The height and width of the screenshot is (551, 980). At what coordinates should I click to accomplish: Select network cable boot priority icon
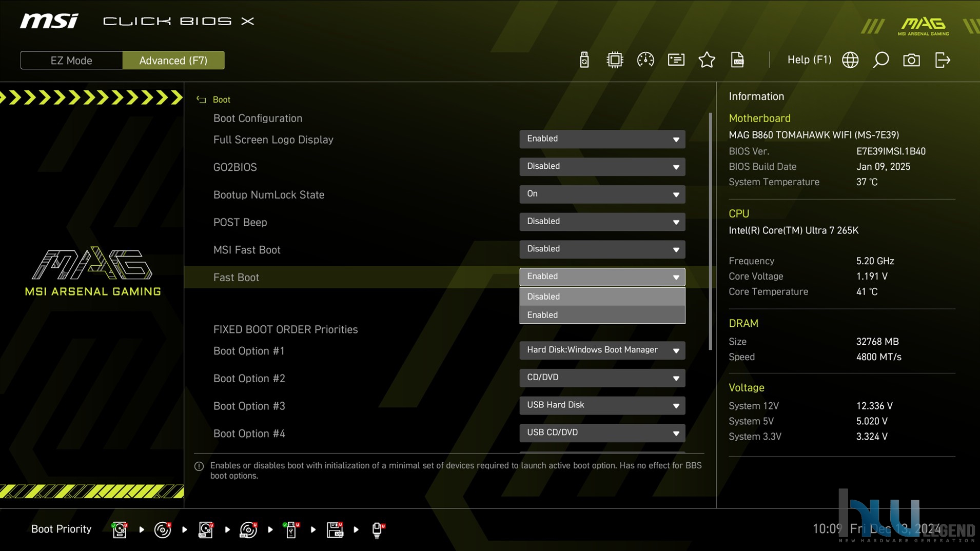point(378,529)
